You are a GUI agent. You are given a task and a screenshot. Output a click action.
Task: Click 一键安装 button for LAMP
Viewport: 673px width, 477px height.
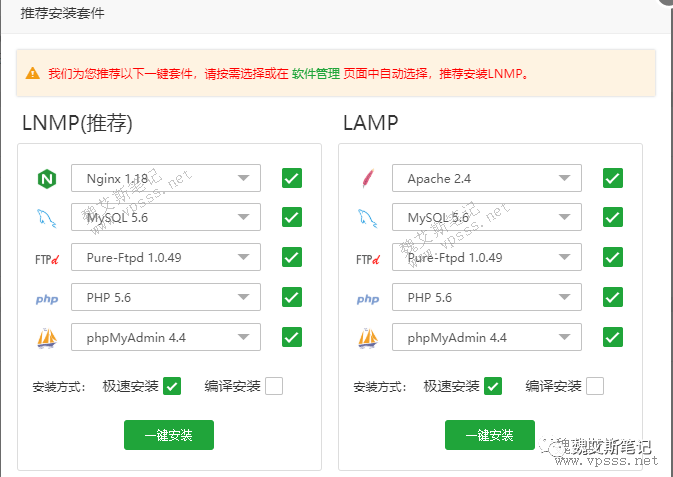click(x=490, y=435)
